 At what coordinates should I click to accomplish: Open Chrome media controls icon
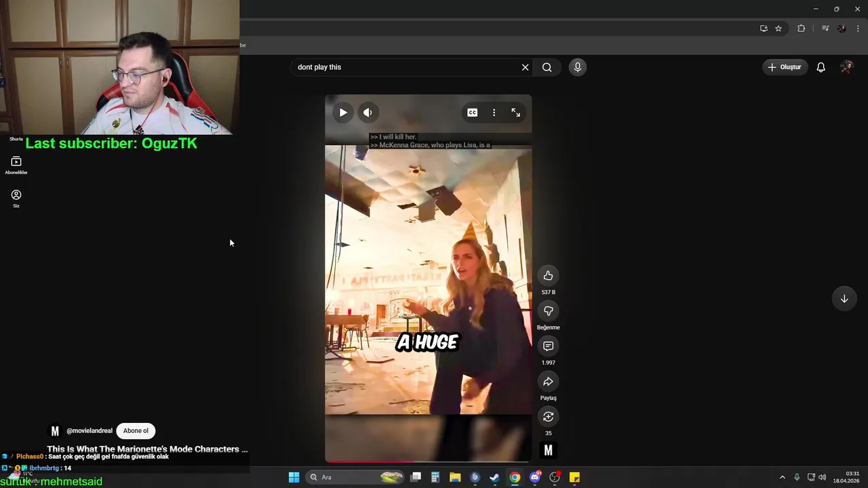pos(825,28)
